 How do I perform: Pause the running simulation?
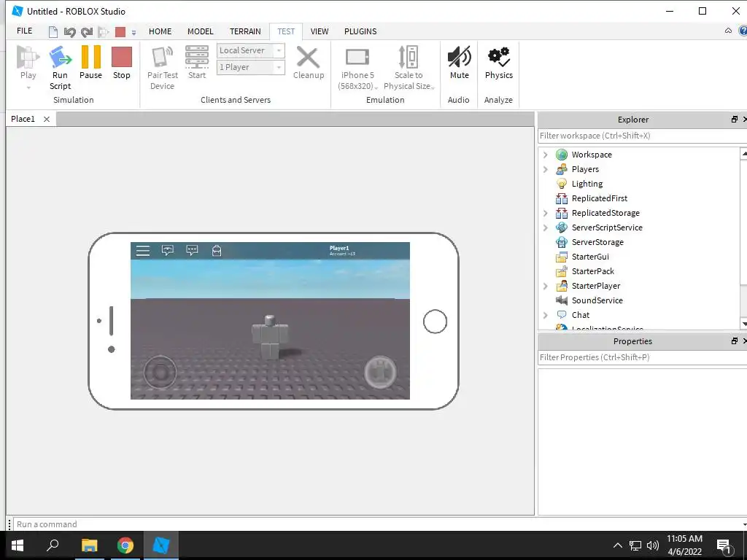[91, 57]
